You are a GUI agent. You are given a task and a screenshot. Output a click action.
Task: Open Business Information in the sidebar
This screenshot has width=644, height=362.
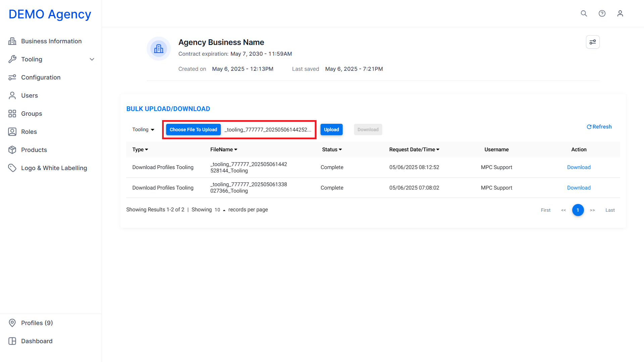point(51,41)
